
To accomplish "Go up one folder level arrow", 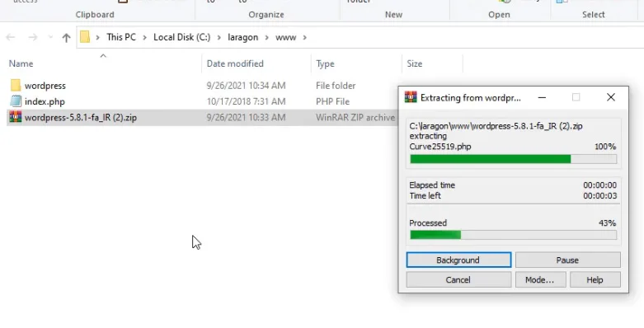I will [66, 37].
